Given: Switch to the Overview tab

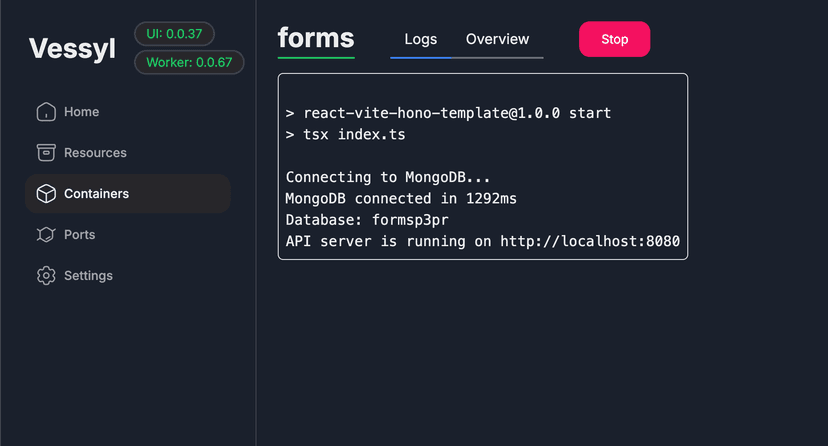Looking at the screenshot, I should pyautogui.click(x=497, y=40).
